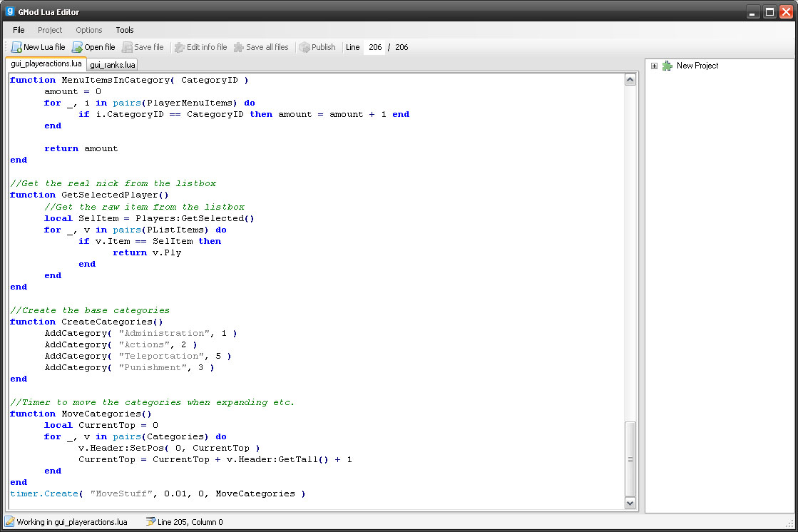
Task: Click the editor scrollbar up arrow
Action: point(630,79)
